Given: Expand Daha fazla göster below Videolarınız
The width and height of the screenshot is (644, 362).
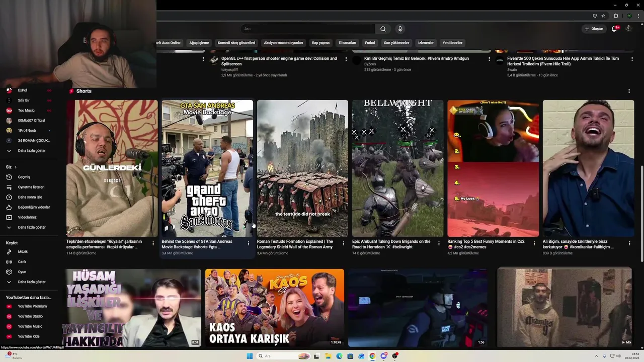Looking at the screenshot, I should pyautogui.click(x=31, y=227).
